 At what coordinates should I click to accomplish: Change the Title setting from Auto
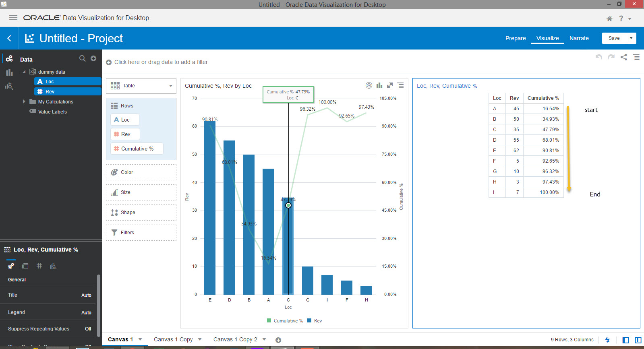coord(86,295)
